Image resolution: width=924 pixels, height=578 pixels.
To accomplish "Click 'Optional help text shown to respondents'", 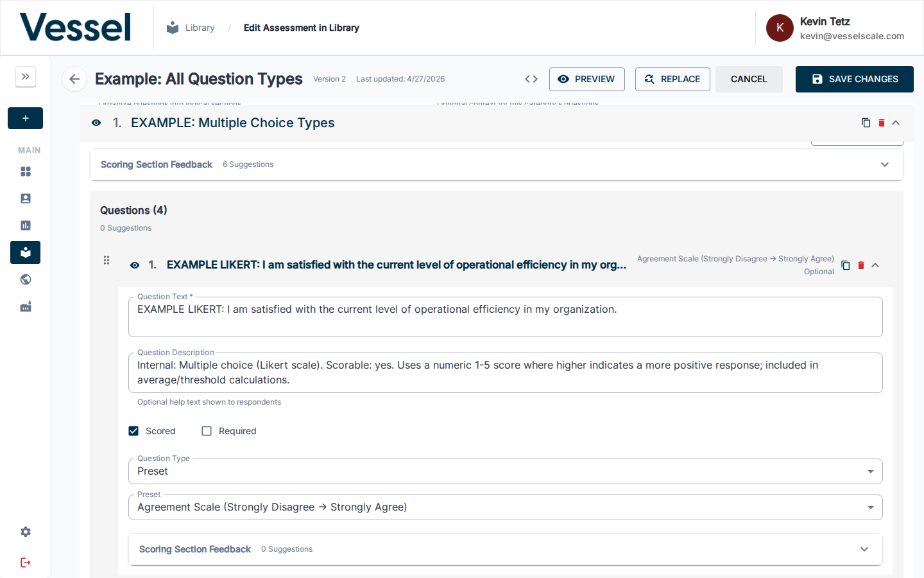I will tap(209, 402).
